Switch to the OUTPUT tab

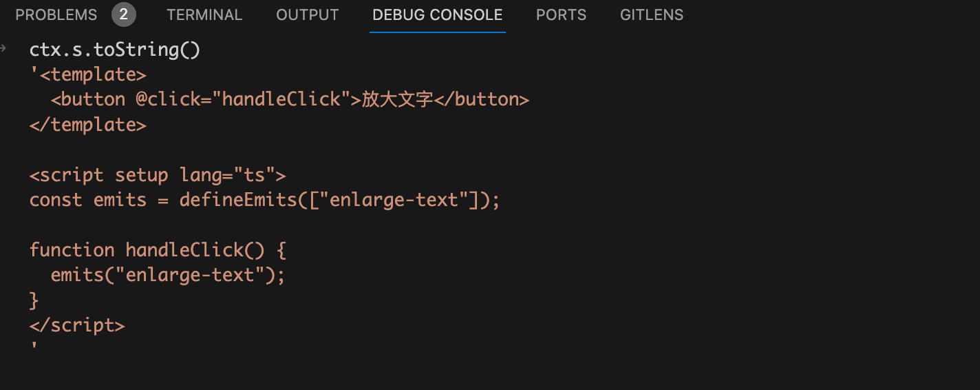tap(308, 14)
